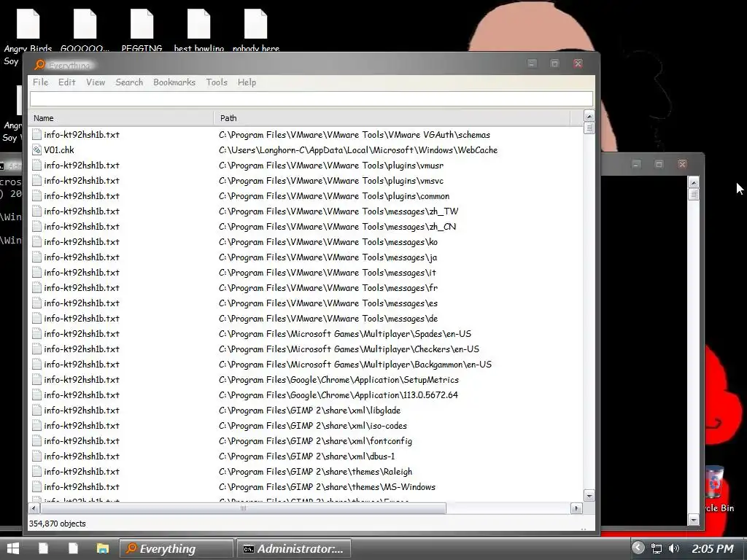747x560 pixels.
Task: Open the Help menu
Action: 247,82
